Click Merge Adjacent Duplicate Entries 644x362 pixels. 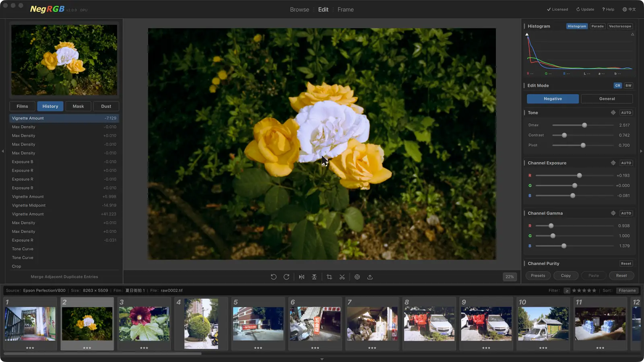64,277
